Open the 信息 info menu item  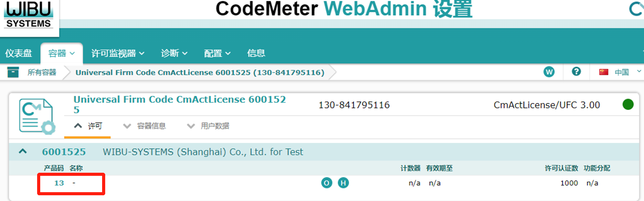(x=256, y=53)
